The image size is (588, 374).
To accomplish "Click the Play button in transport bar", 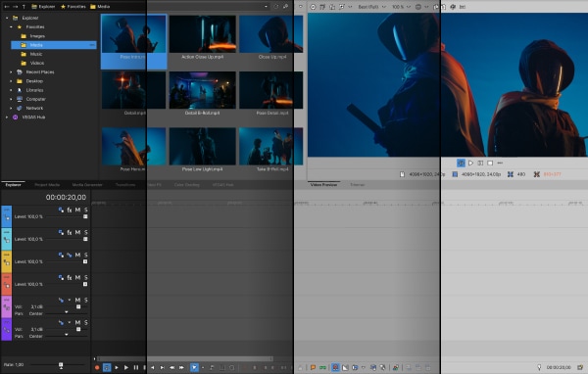I will point(126,368).
